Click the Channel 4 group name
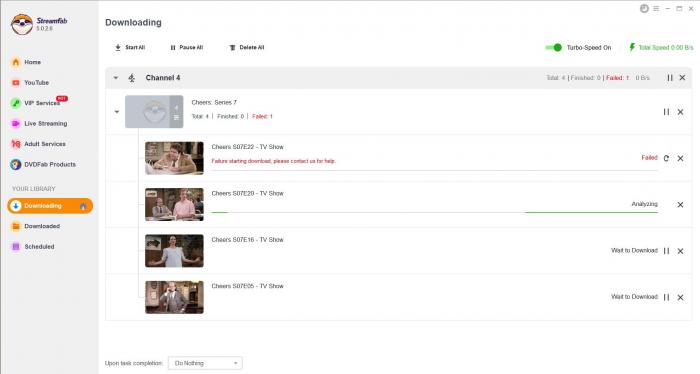This screenshot has width=700, height=374. click(163, 78)
